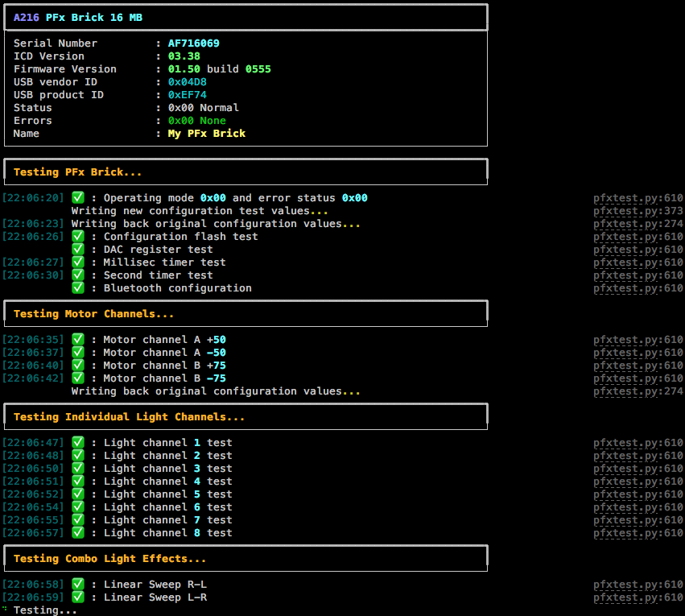Click checkmark for Light channel 2 test
The width and height of the screenshot is (685, 616).
(x=78, y=455)
